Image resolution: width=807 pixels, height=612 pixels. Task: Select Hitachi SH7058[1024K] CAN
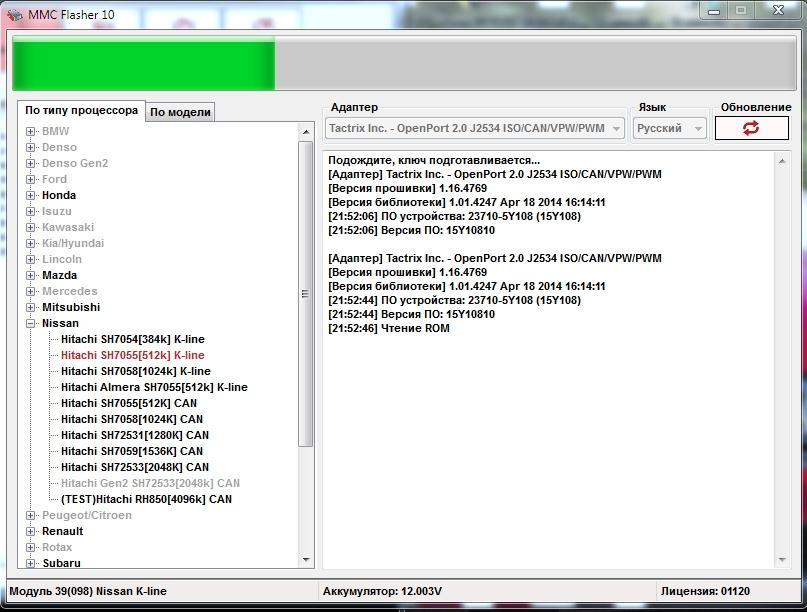[x=132, y=419]
